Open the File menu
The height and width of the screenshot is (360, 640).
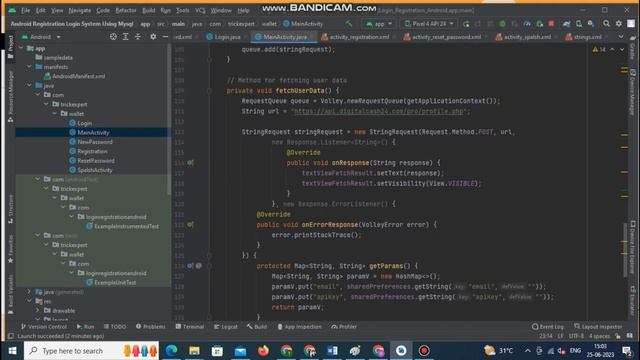[25, 10]
